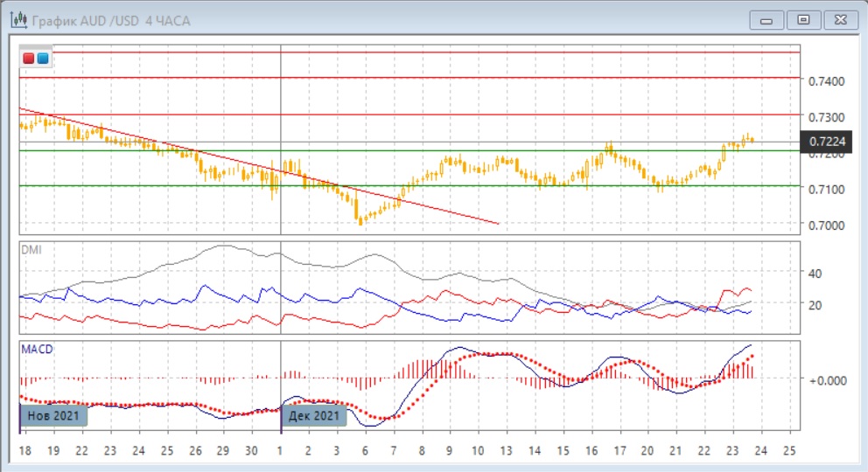Screen dimensions: 868x472
Task: Click the blue square icon on the chart
Action: point(43,59)
